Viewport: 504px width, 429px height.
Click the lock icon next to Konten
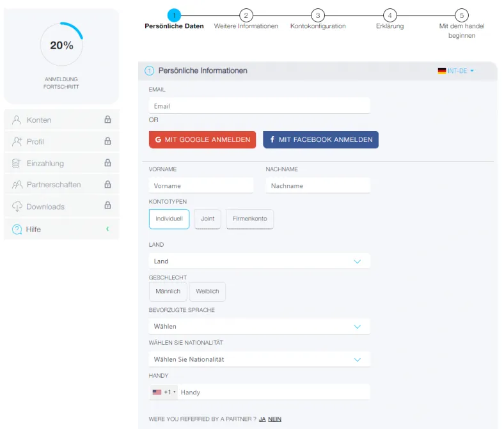pyautogui.click(x=107, y=120)
